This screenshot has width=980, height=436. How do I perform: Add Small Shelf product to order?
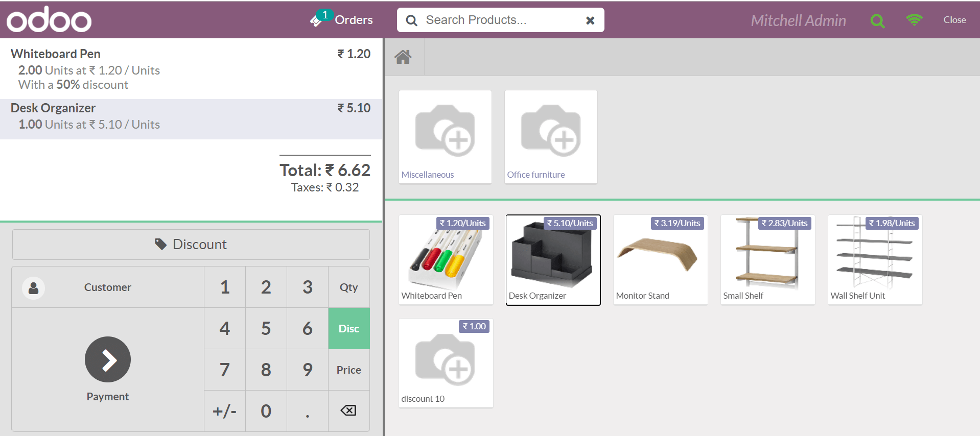[x=767, y=260]
